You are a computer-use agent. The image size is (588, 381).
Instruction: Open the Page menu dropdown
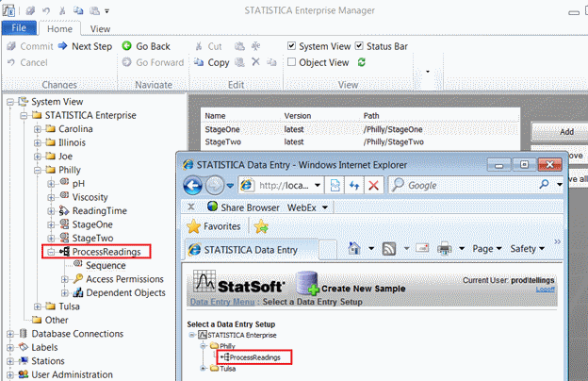tap(487, 248)
